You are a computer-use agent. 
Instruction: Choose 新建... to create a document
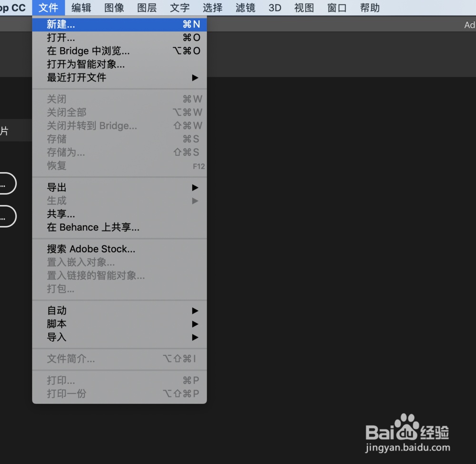(x=119, y=24)
